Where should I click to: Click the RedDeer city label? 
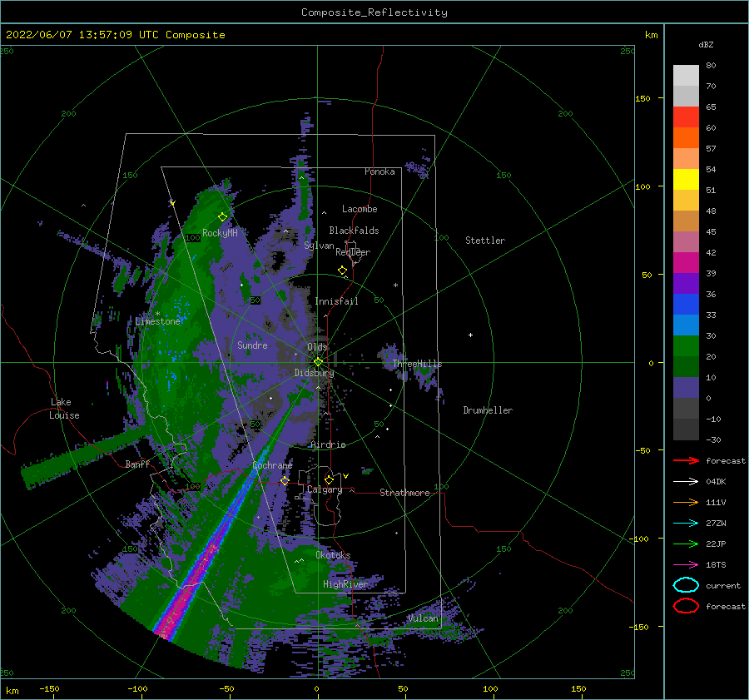click(353, 252)
